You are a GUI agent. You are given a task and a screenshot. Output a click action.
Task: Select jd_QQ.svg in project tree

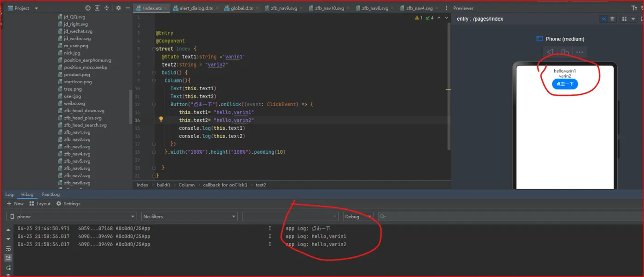coord(71,17)
